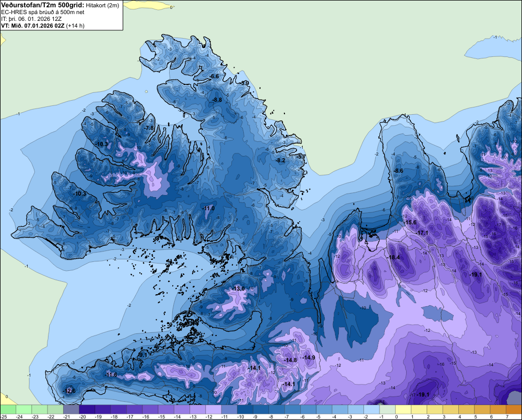Click the 'IT: þri. 06. 01. 2026 12Z' line
The width and height of the screenshot is (522, 420).
[x=31, y=19]
